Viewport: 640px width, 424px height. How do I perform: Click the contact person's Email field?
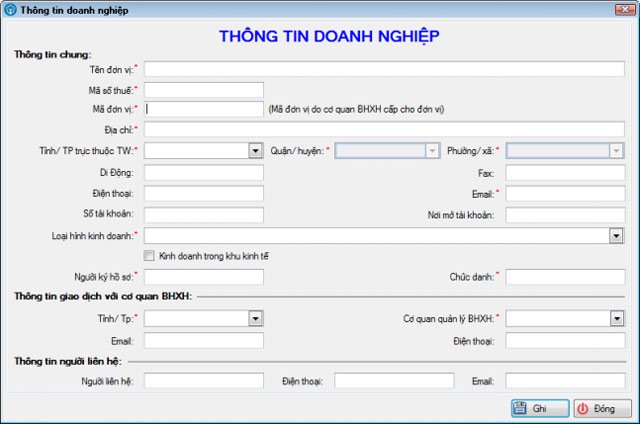click(565, 381)
